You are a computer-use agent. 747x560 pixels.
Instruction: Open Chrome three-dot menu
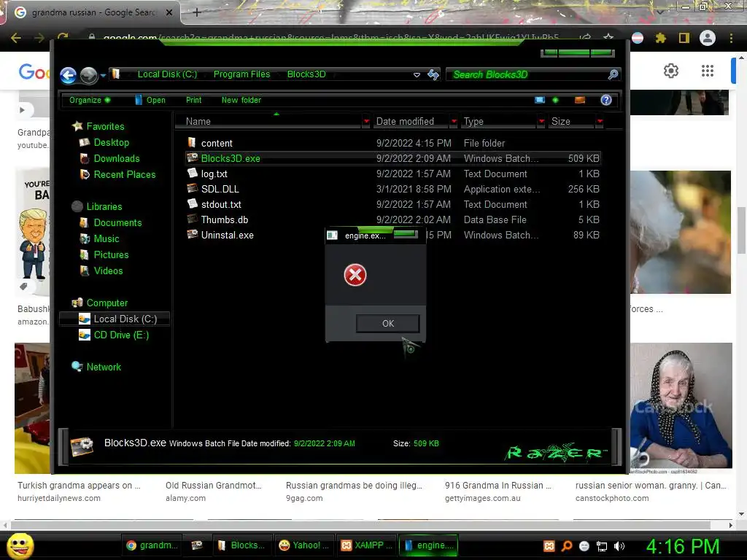731,38
